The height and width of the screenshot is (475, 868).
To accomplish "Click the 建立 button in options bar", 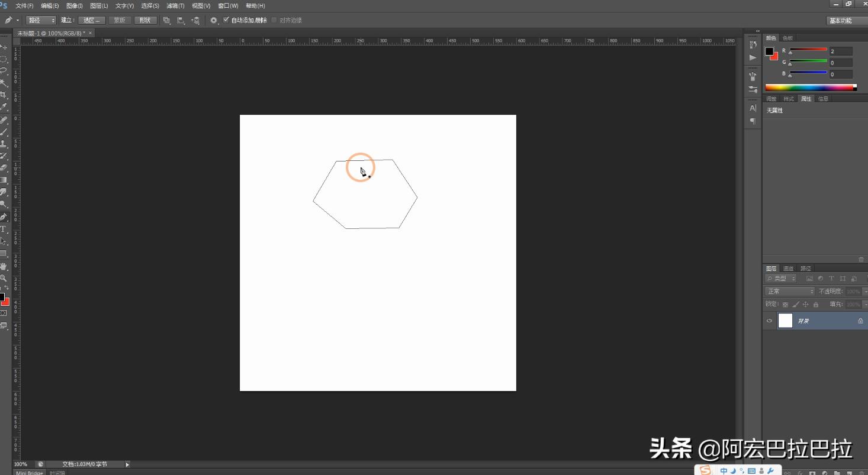I will pyautogui.click(x=67, y=20).
